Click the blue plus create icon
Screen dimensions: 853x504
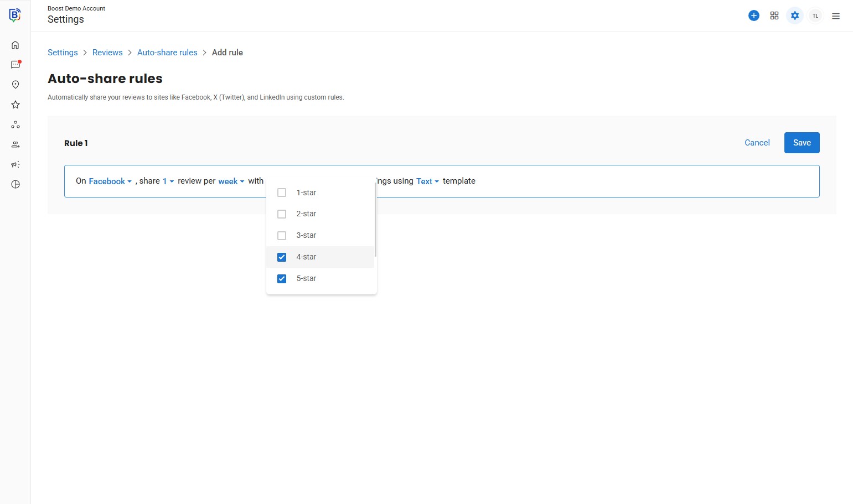(x=753, y=15)
